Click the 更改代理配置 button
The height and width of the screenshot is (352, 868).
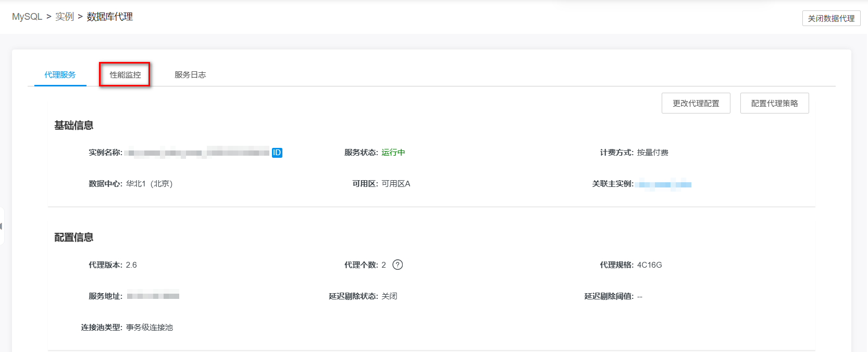[696, 103]
